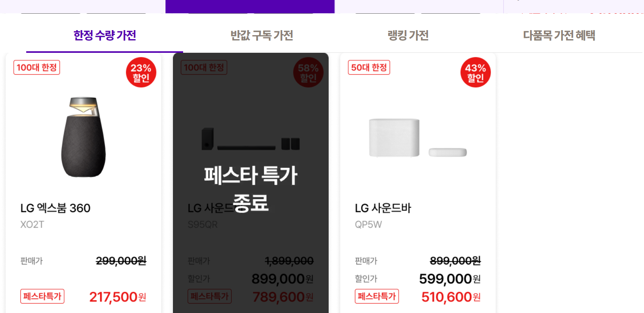Image resolution: width=644 pixels, height=313 pixels.
Task: Click the 페스타특가 label on the QP5W card
Action: [377, 296]
